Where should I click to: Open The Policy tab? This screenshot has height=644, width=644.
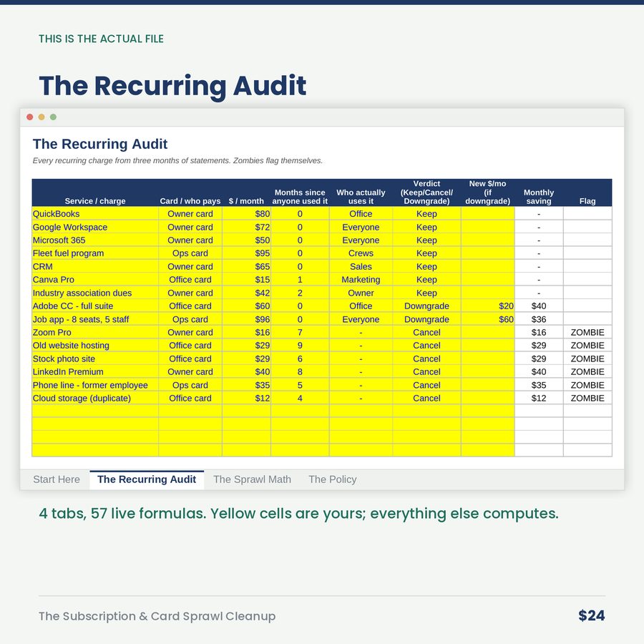coord(333,479)
